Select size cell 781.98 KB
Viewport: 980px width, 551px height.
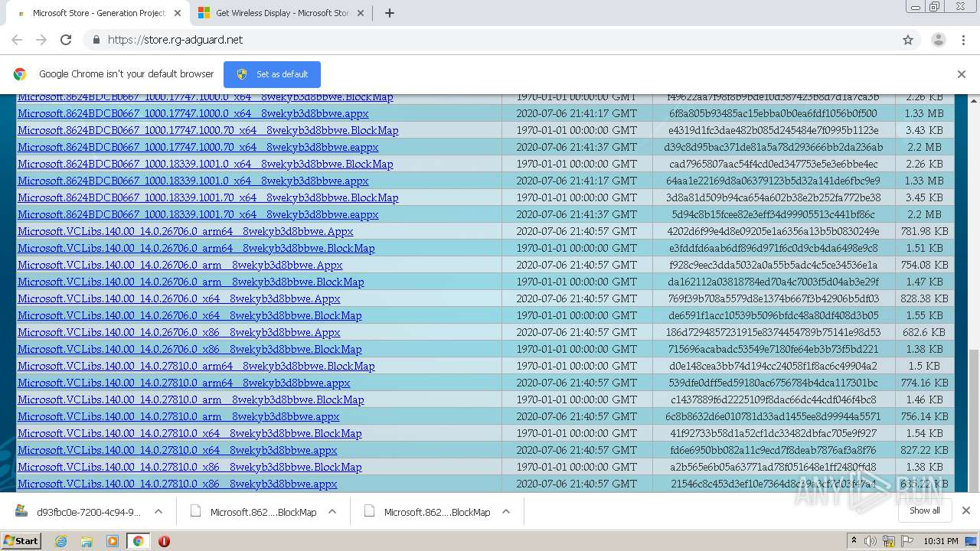(x=924, y=232)
